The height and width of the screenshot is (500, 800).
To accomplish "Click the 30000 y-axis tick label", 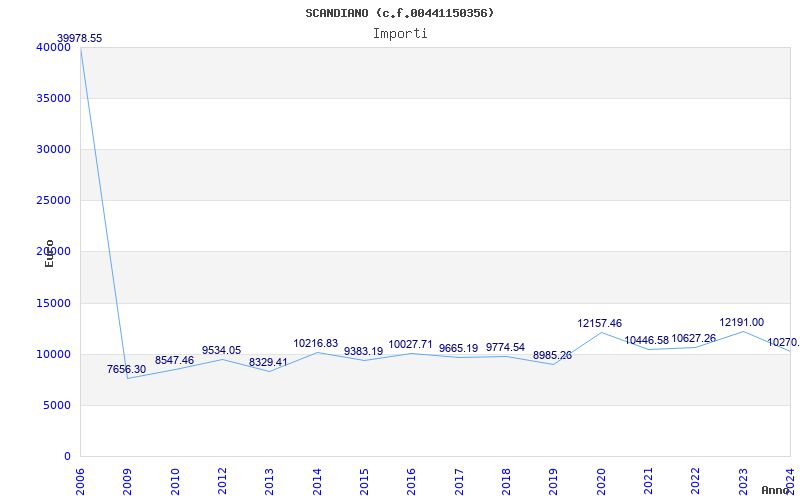I will click(54, 149).
